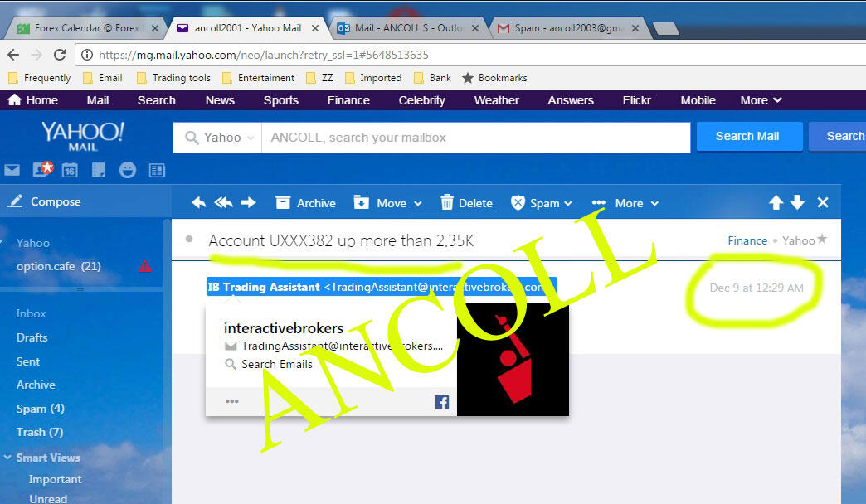Screen dimensions: 866x504
Task: Open the Entertaiment bookmarks folder
Action: click(x=259, y=78)
